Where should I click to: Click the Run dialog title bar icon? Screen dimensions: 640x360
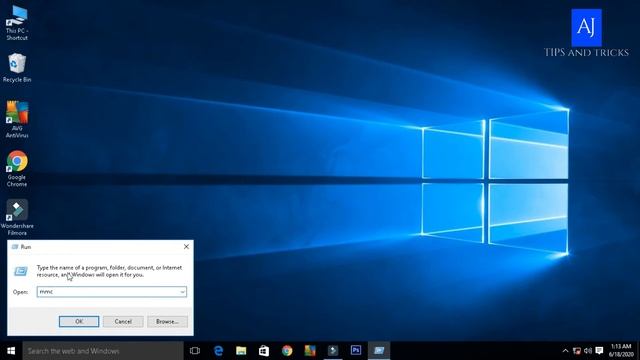point(15,247)
